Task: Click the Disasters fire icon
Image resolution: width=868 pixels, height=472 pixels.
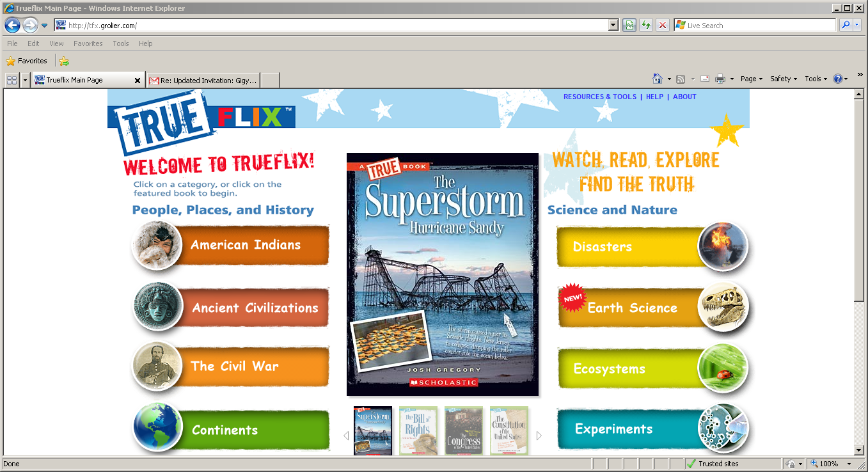Action: [x=723, y=246]
